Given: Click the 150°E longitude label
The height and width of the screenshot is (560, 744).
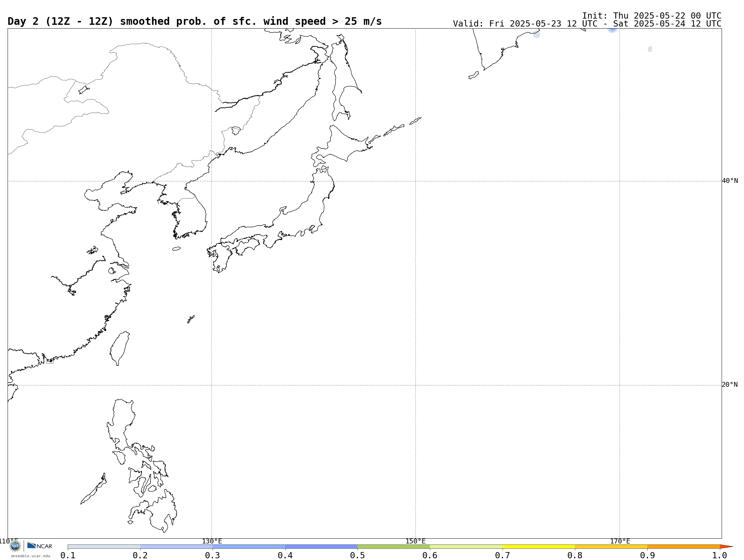Looking at the screenshot, I should (415, 541).
